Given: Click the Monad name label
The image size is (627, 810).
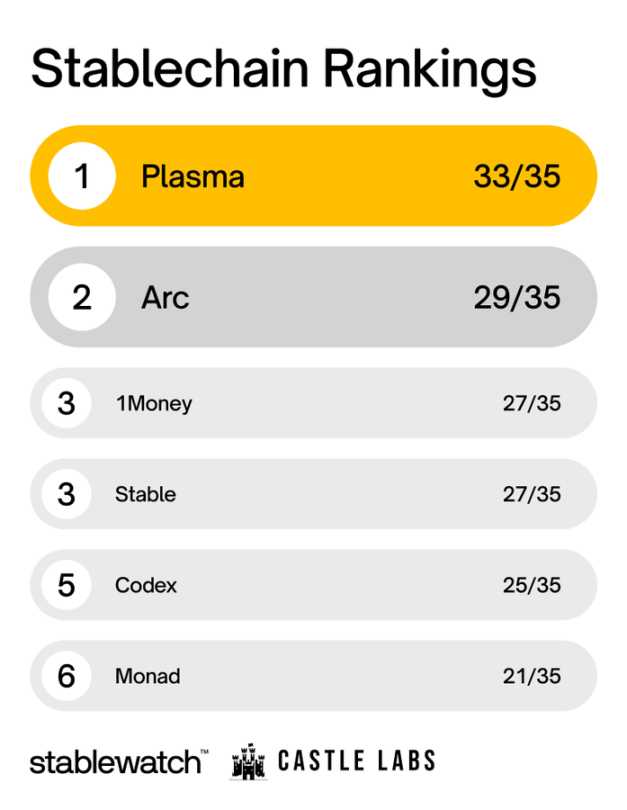Looking at the screenshot, I should [x=148, y=676].
